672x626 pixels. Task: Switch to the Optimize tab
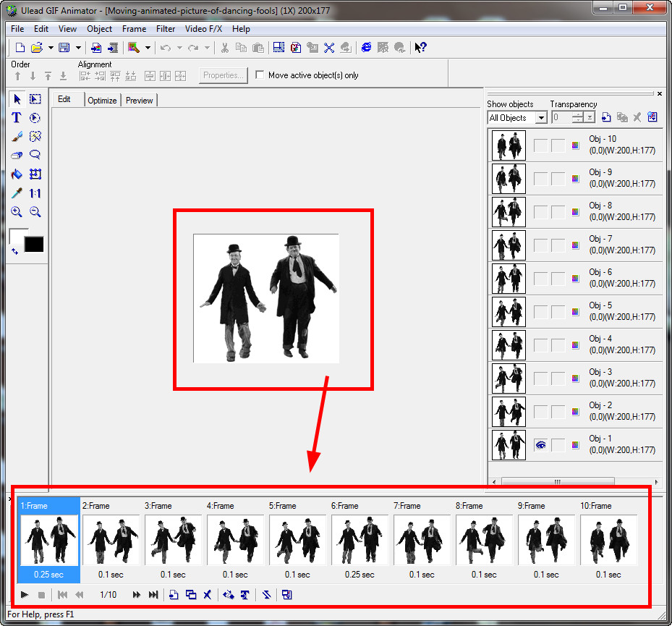(x=102, y=101)
